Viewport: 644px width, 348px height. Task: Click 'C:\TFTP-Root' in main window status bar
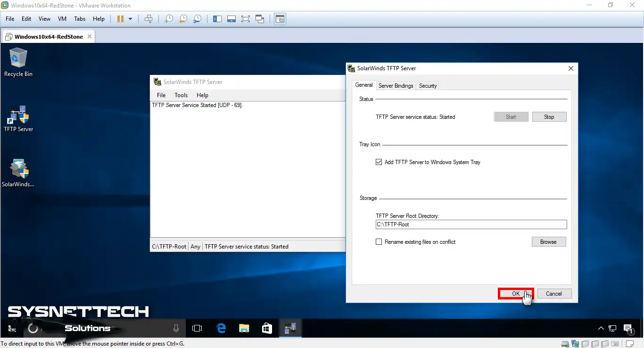point(169,247)
